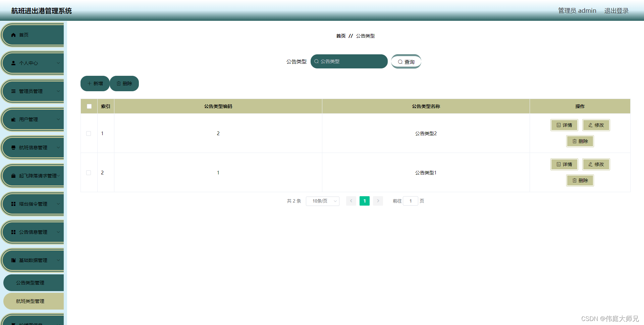Click the icon beside 基础数据管理
The image size is (644, 325).
[13, 260]
